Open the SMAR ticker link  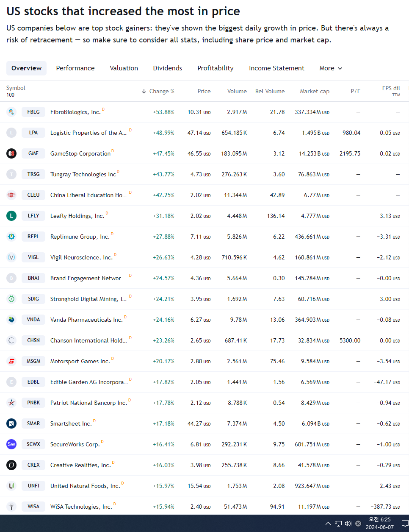coord(33,423)
